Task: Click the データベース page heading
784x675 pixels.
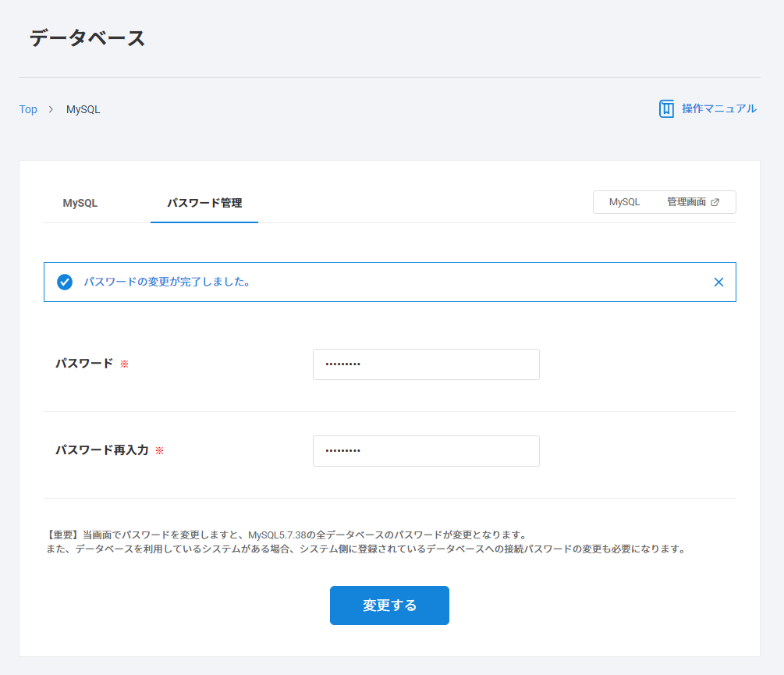Action: tap(87, 38)
